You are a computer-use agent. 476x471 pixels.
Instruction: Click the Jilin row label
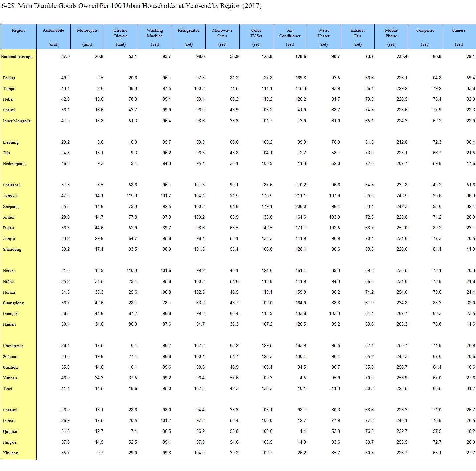6,153
